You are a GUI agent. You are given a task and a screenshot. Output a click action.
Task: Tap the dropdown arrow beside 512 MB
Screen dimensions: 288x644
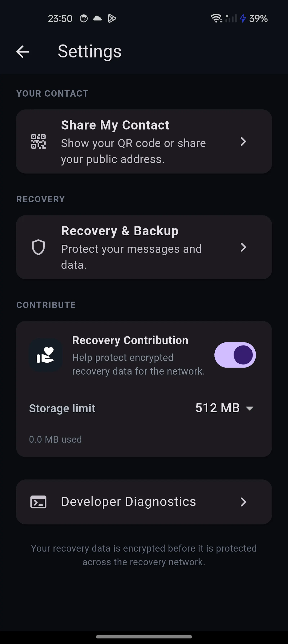249,408
